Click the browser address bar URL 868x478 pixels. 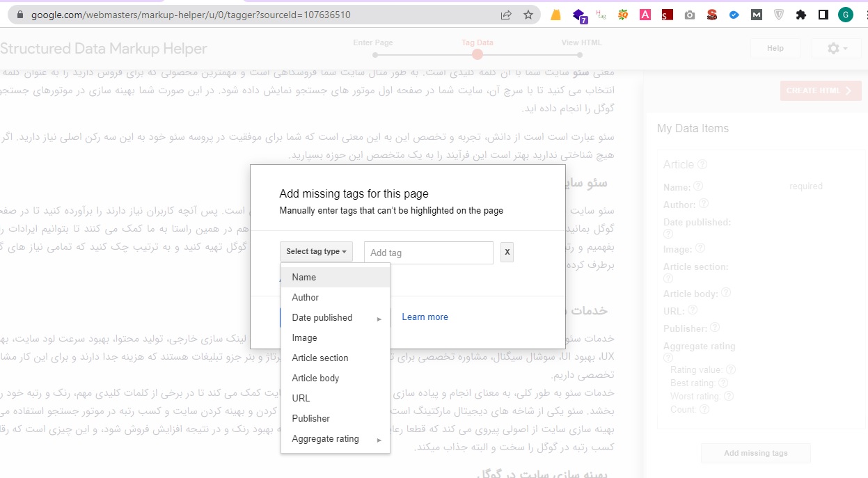click(191, 15)
